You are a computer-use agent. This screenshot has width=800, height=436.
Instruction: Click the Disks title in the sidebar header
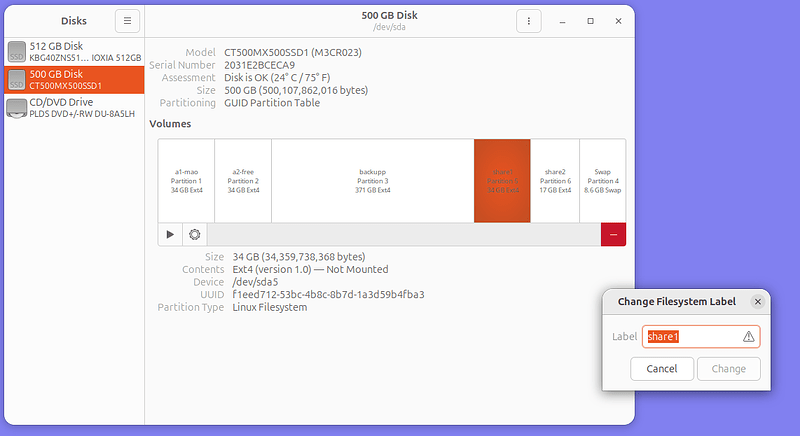74,21
